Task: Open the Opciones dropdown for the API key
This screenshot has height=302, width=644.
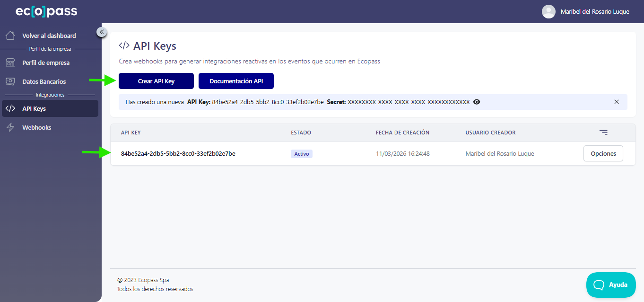Action: pyautogui.click(x=603, y=153)
